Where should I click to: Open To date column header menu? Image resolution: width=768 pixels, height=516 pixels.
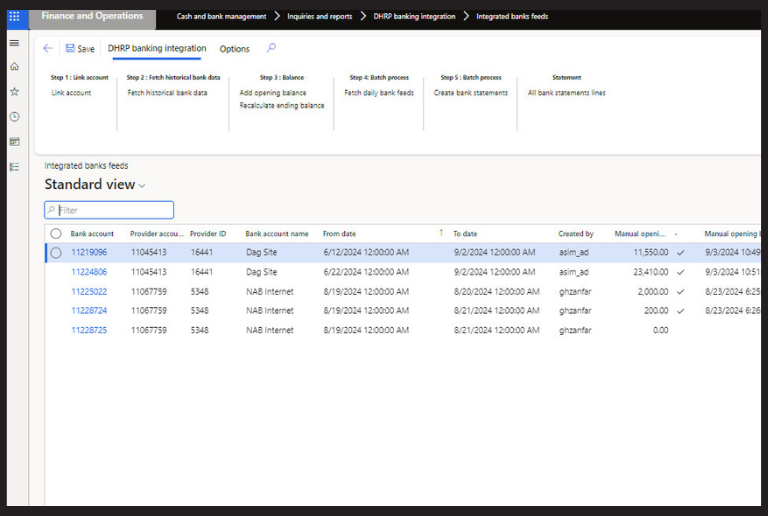click(x=465, y=234)
